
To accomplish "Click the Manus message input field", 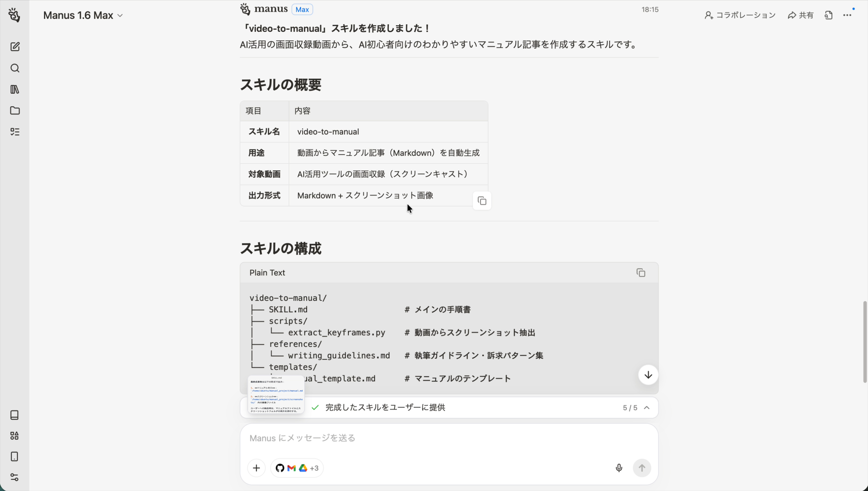I will [405, 438].
